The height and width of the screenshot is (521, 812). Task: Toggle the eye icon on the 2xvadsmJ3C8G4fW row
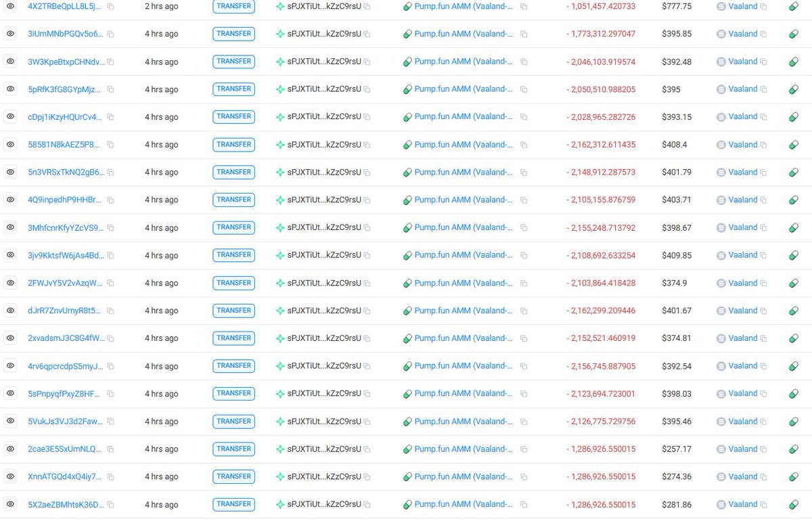tap(10, 338)
